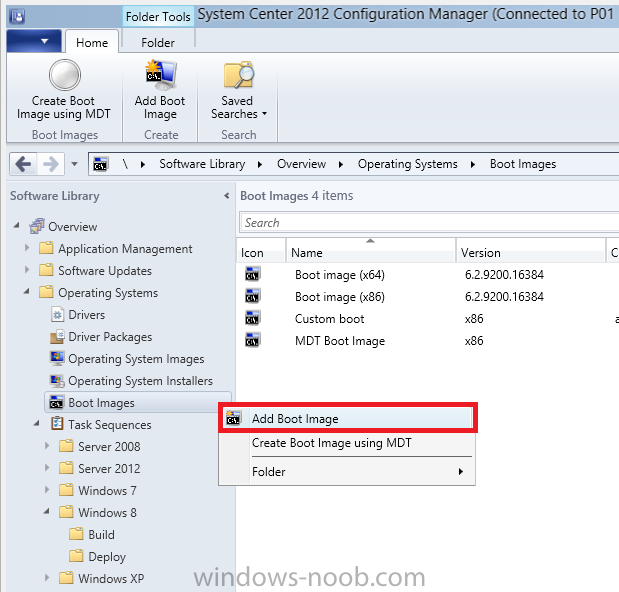Open Saved Searches ribbon icon

pyautogui.click(x=238, y=74)
